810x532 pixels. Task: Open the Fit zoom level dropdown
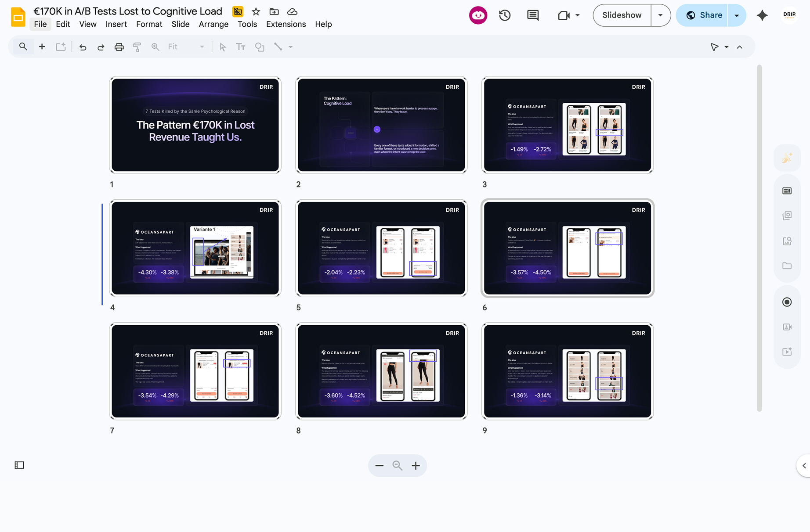186,47
